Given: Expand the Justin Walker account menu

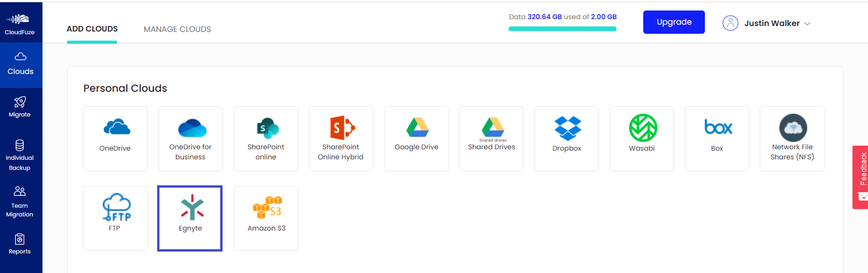Looking at the screenshot, I should pos(777,23).
